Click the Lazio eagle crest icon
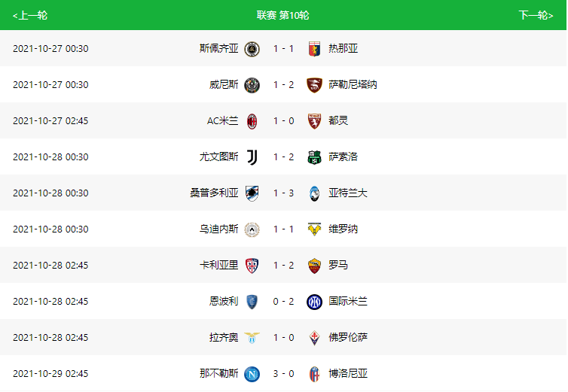Viewport: 568px width, 392px height. point(252,338)
